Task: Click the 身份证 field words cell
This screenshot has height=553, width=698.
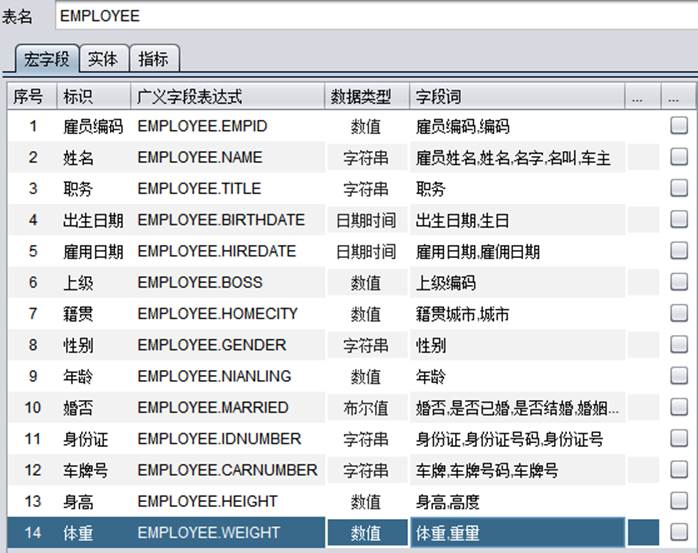Action: [516, 439]
